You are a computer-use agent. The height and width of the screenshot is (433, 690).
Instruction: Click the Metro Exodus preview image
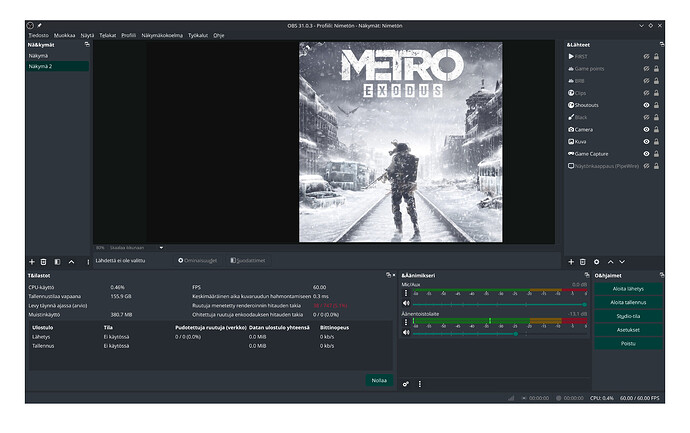click(x=400, y=142)
